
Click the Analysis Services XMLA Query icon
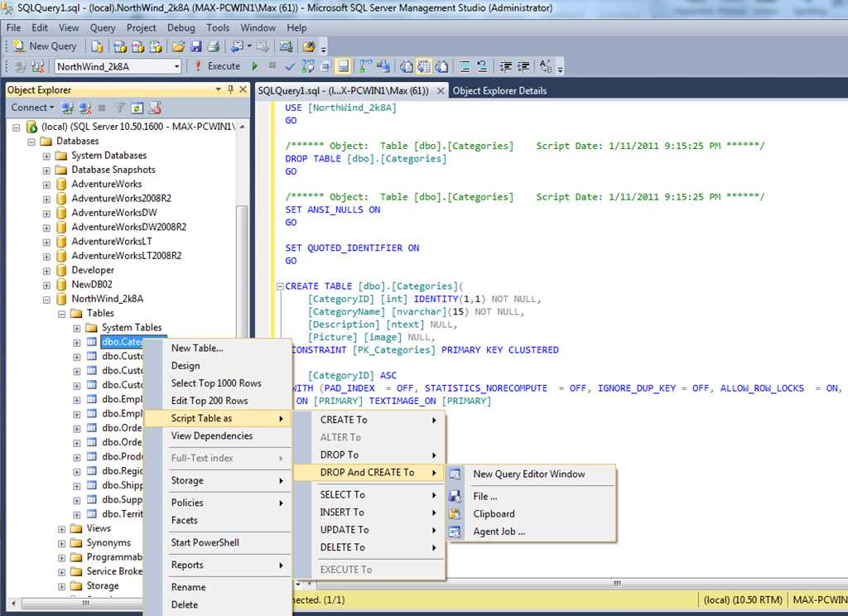coord(156,46)
